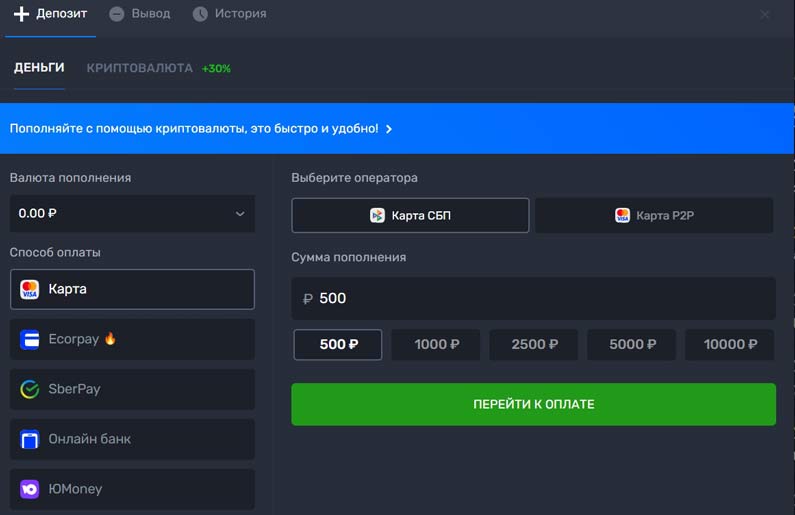Expand the crypto top-up banner arrow
The width and height of the screenshot is (795, 515).
click(389, 129)
